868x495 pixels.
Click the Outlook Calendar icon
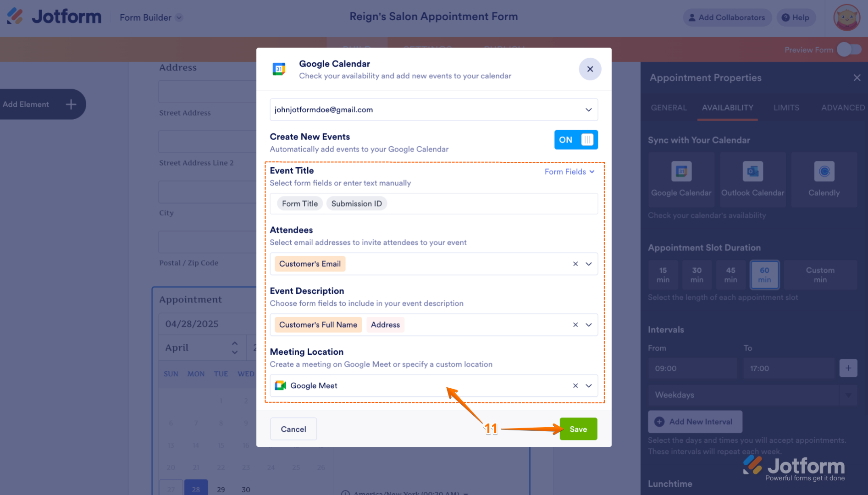pos(752,172)
